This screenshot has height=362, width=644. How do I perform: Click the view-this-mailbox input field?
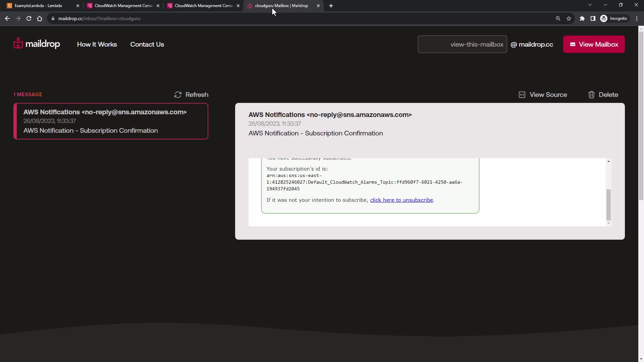tap(462, 44)
